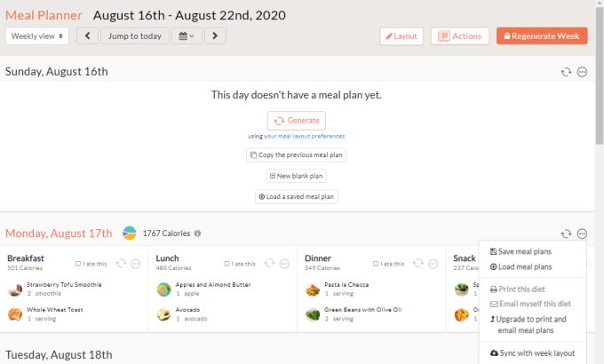Click the calories info icon

click(x=197, y=233)
